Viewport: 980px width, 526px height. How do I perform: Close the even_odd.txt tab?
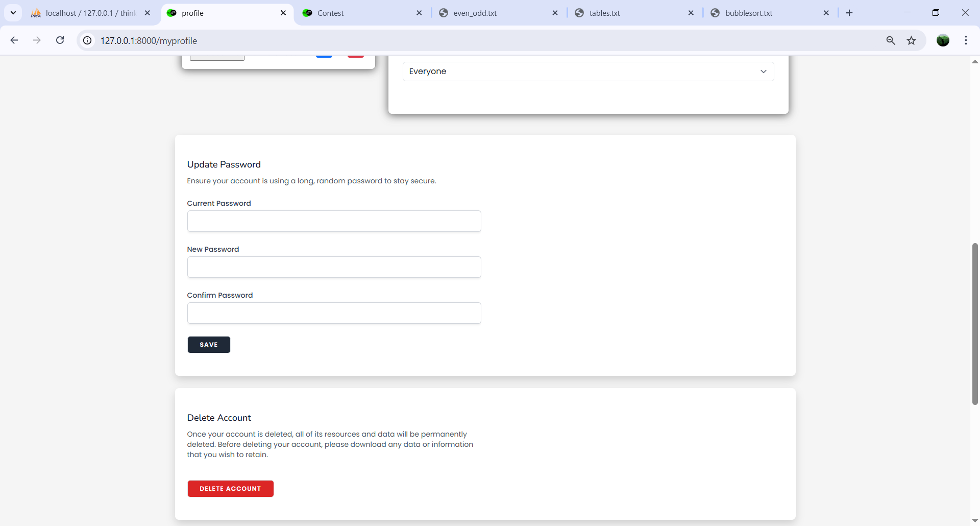tap(555, 13)
